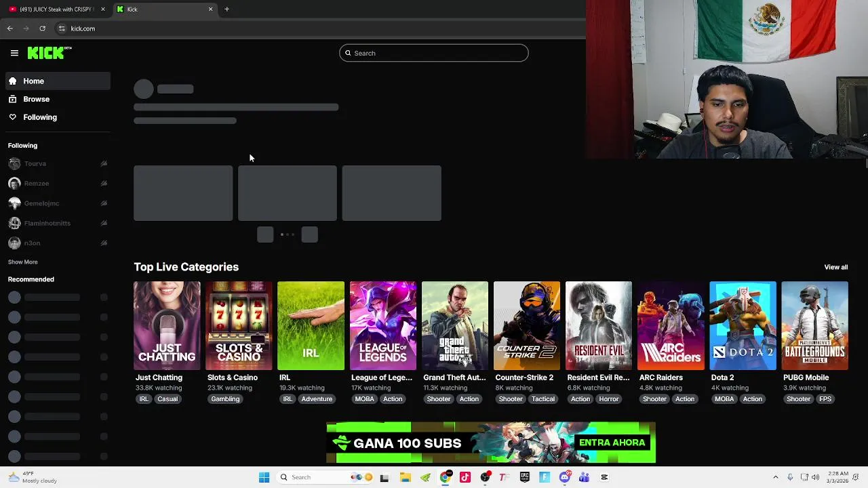
Task: Open followed channel Flaminhotmitts
Action: pos(58,223)
